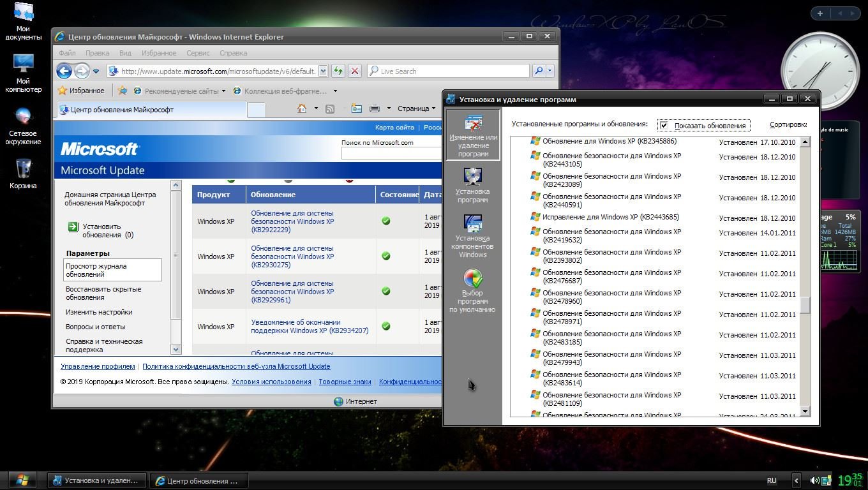Open Файл menu in Internet Explorer
868x490 pixels.
[67, 53]
